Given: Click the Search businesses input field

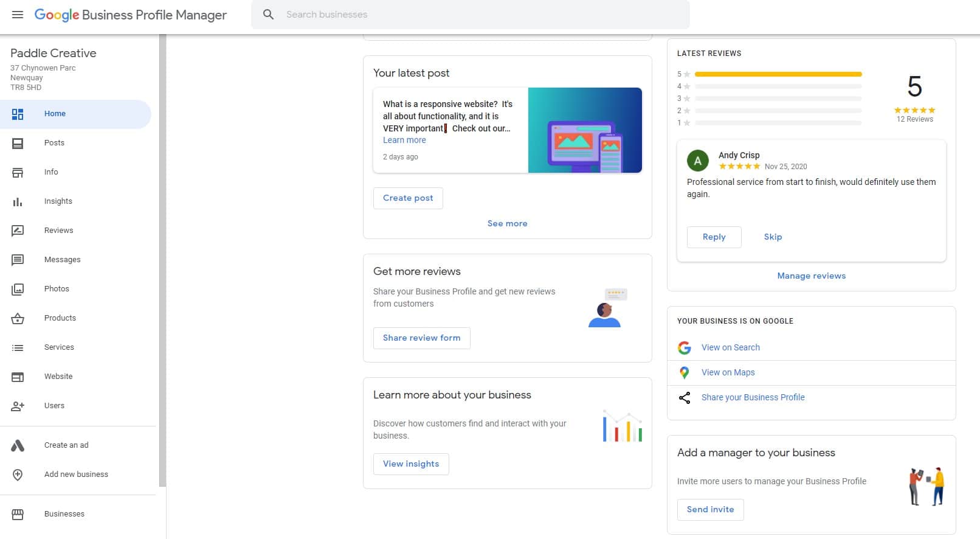Looking at the screenshot, I should (471, 15).
